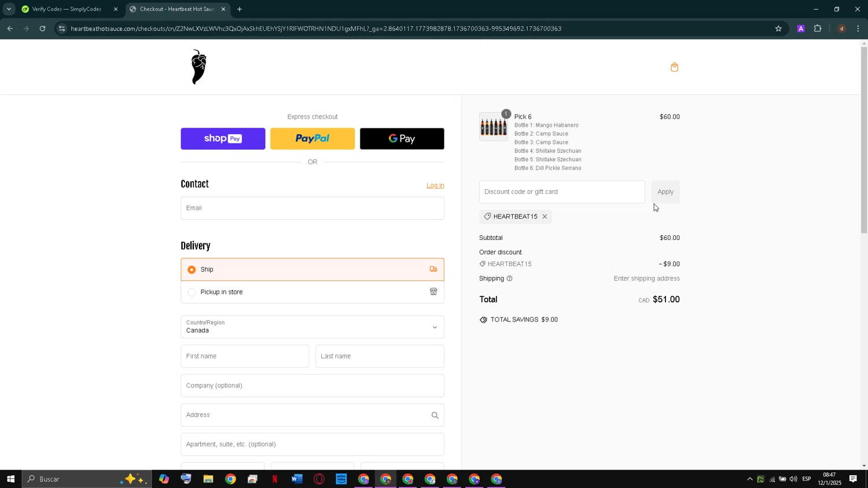Open the Wi-Fi network tray icon

click(772, 479)
